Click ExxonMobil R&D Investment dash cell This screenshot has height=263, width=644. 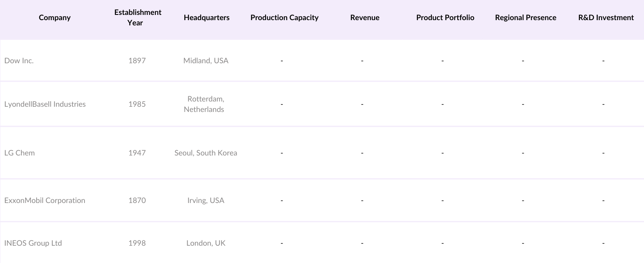coord(603,201)
